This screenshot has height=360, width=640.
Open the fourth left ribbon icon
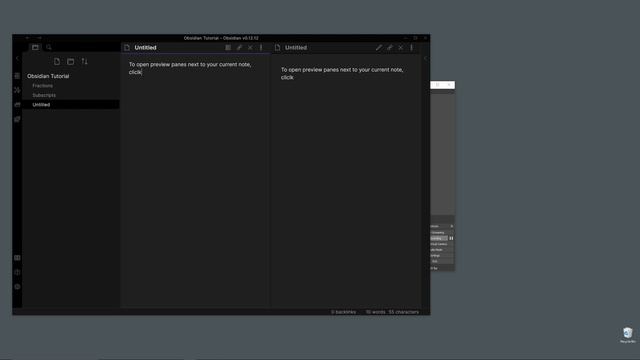pos(17,119)
